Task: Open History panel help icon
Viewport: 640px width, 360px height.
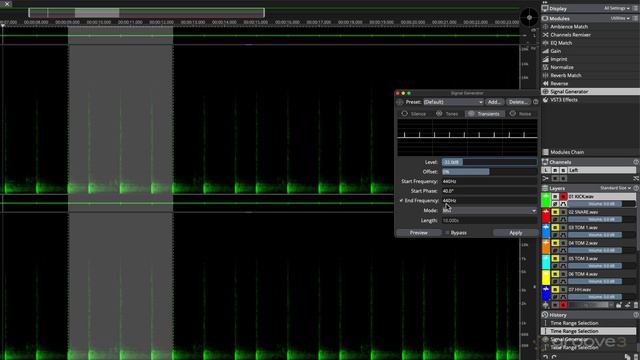Action: click(x=636, y=315)
